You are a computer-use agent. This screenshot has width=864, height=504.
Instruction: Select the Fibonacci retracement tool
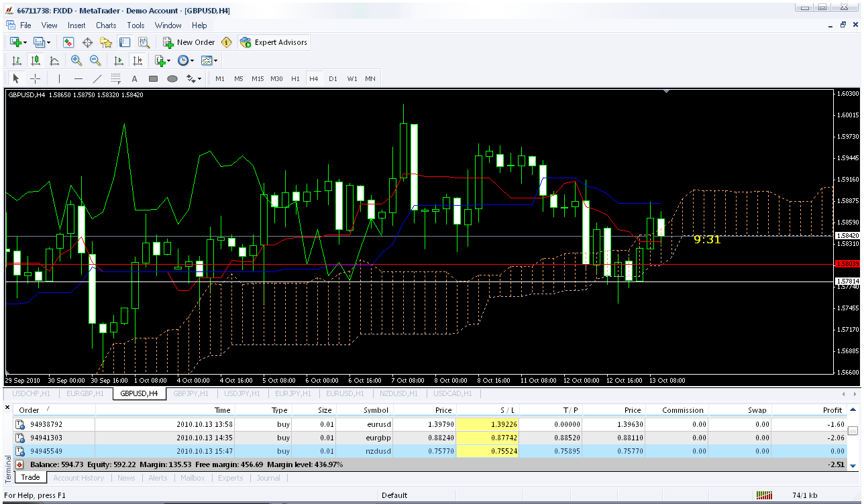[115, 78]
